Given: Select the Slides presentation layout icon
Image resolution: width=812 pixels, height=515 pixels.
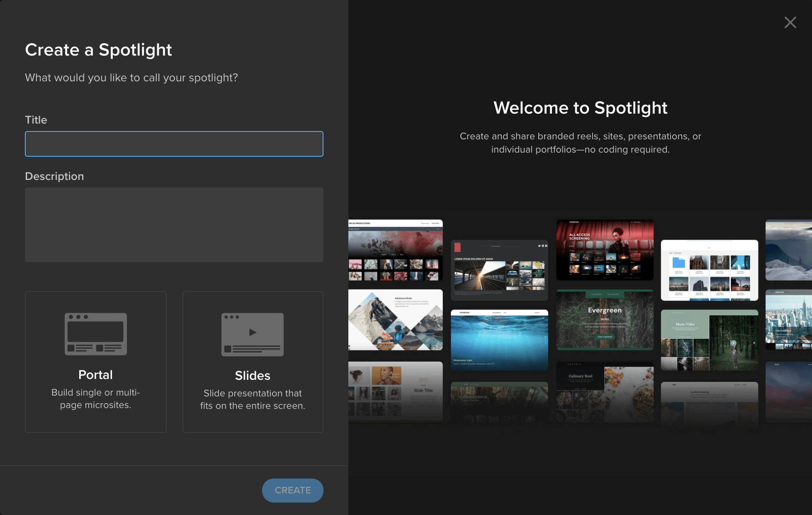Looking at the screenshot, I should 253,335.
